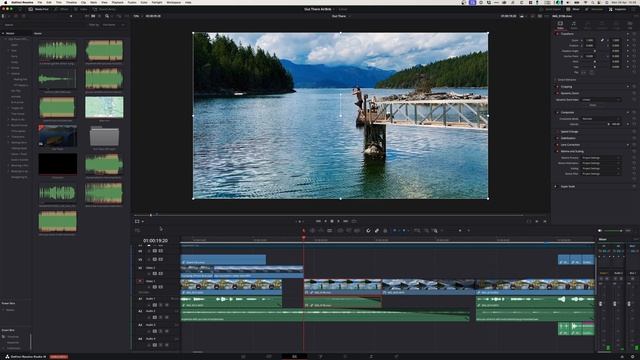This screenshot has width=640, height=360.
Task: Play the timeline forward
Action: [x=338, y=221]
